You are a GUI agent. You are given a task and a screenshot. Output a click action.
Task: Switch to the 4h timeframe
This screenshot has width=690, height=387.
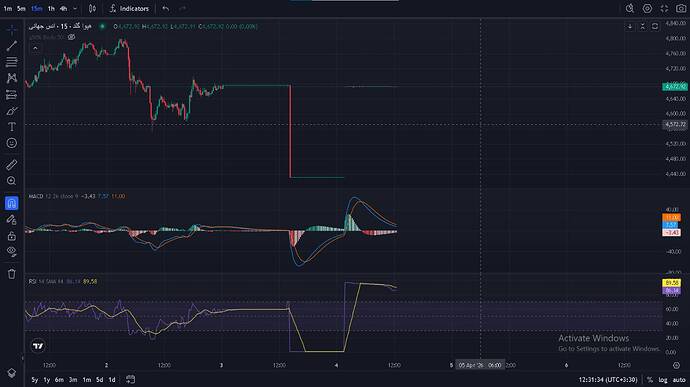tap(63, 8)
